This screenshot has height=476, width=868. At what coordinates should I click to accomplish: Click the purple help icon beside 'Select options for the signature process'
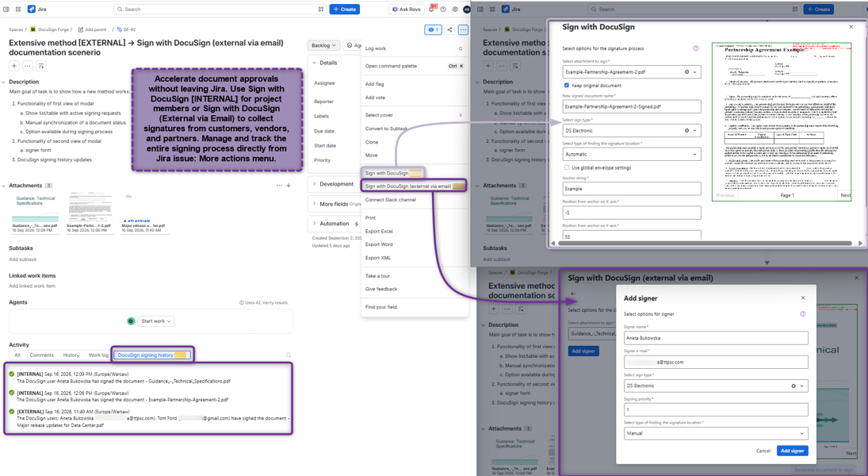(696, 48)
